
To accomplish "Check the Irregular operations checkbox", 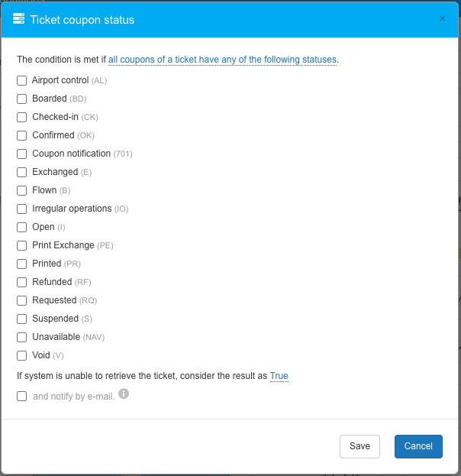I will [22, 209].
